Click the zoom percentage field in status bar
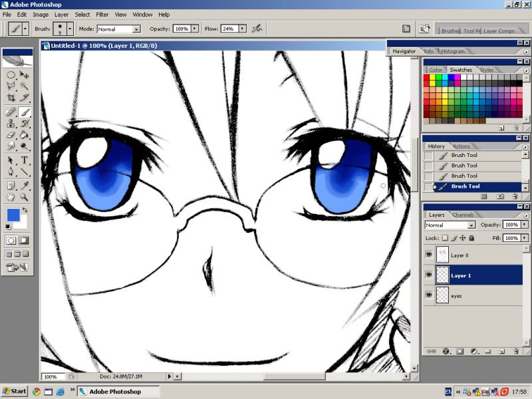Screen dimensions: 532x399 click(54, 376)
